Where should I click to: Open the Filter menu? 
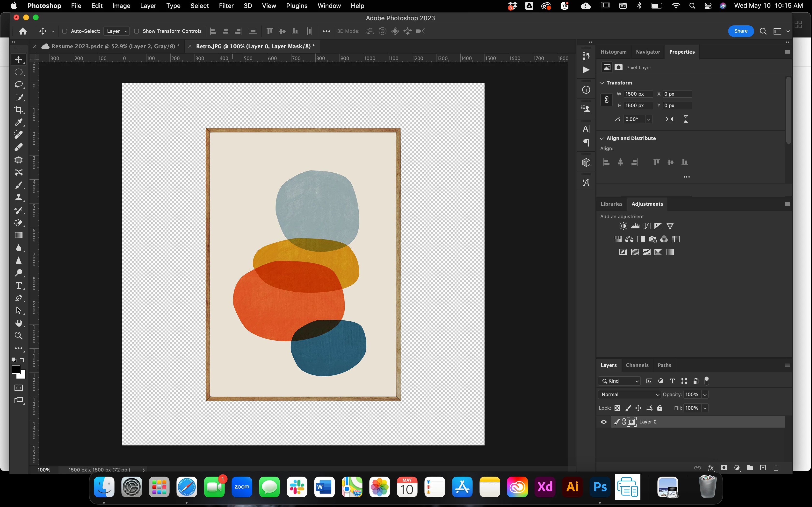(x=226, y=6)
